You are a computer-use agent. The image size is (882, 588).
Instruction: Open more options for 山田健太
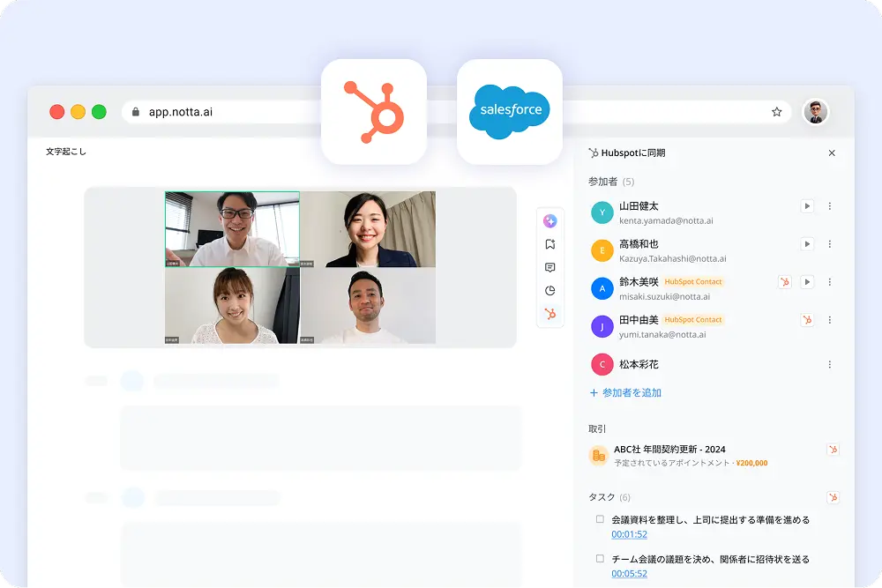(830, 206)
